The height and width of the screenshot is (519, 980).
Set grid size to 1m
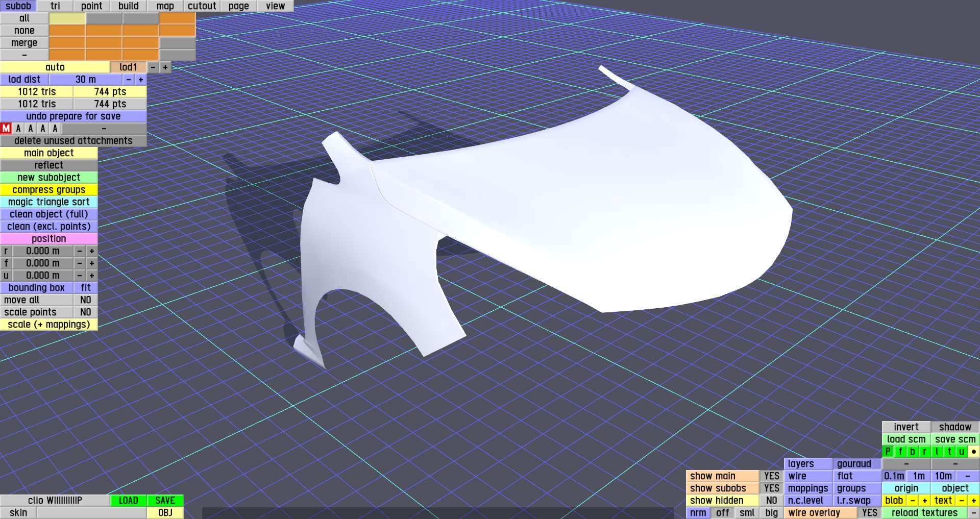tap(918, 476)
